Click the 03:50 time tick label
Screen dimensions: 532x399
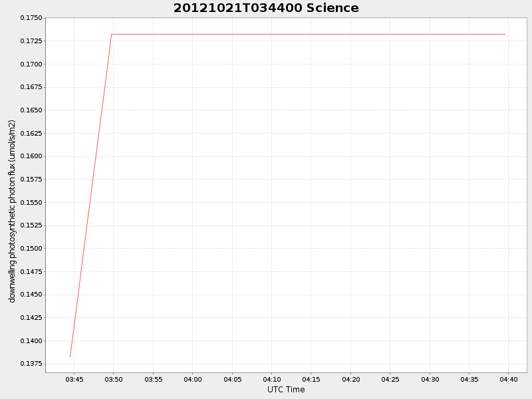(114, 379)
